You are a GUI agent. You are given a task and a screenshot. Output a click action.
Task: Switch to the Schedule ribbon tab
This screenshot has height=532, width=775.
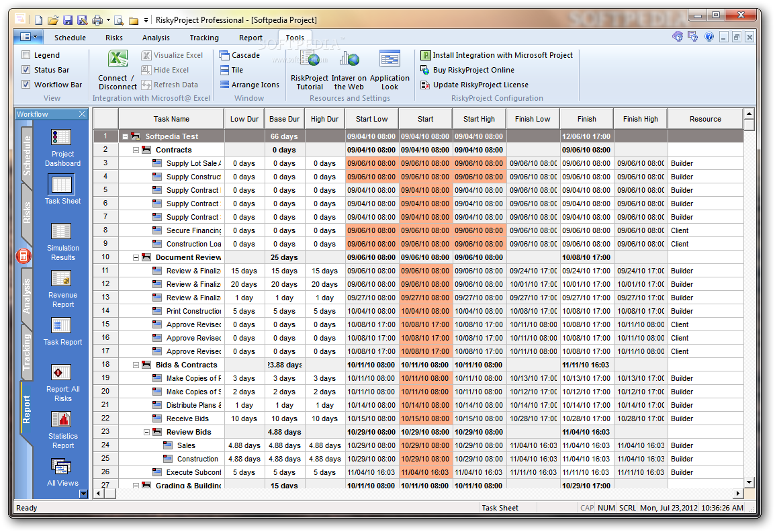click(71, 38)
